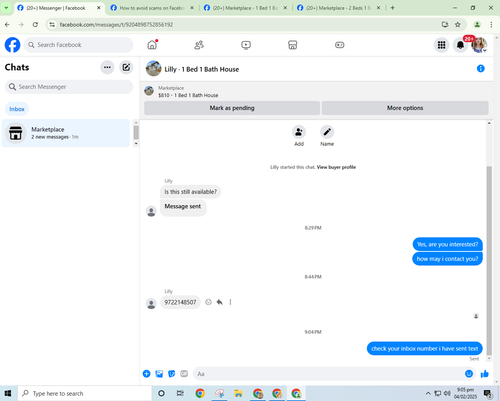Open account profile picture menu
Image resolution: width=500 pixels, height=401 pixels.
(479, 45)
